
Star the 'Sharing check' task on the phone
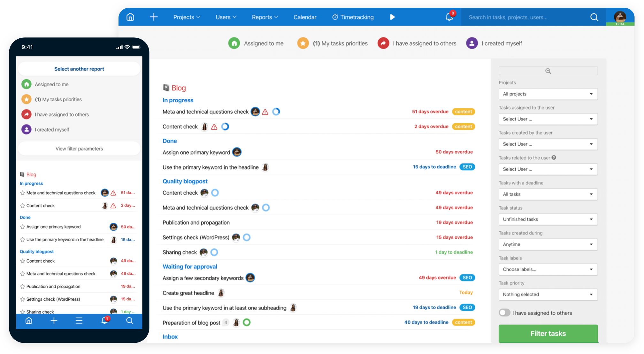click(22, 311)
